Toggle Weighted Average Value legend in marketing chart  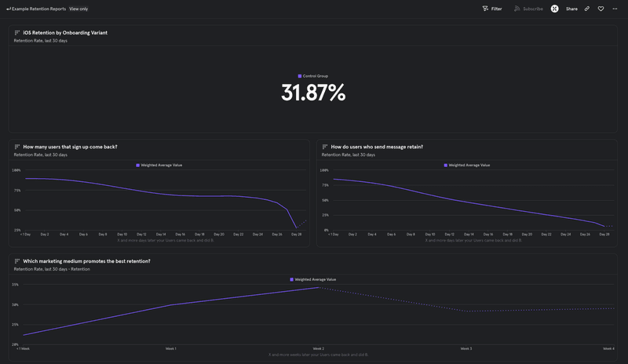[313, 279]
